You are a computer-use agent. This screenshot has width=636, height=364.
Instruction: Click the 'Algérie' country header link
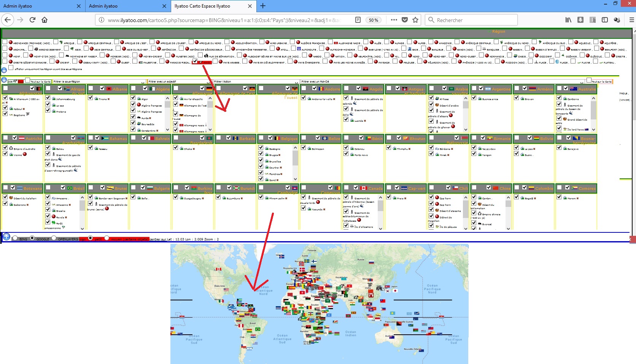pyautogui.click(x=163, y=89)
